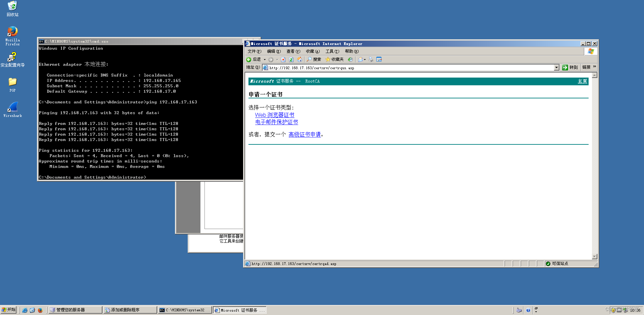Launch Firefox from quick launch bar

point(40,310)
